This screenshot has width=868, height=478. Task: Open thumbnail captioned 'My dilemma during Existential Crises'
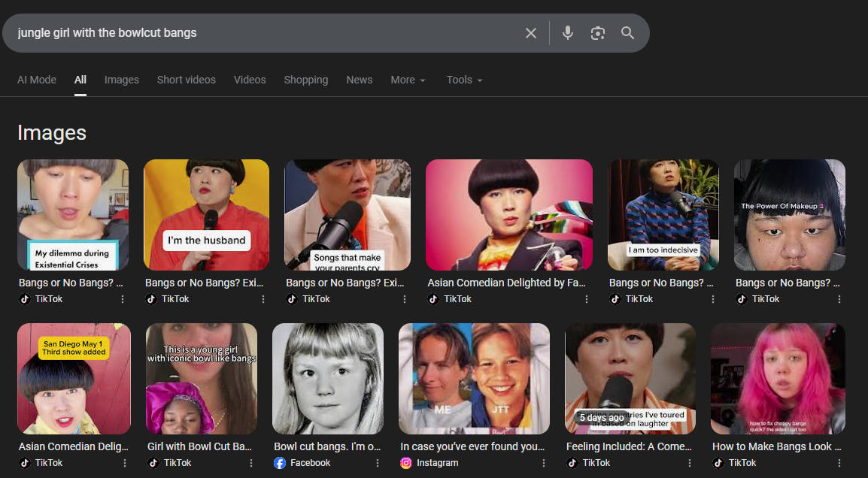coord(73,215)
